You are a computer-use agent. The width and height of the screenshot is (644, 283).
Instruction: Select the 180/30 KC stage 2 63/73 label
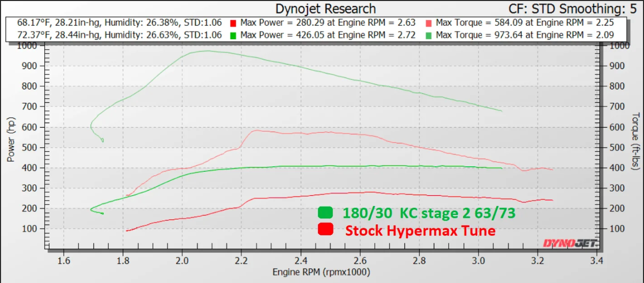pos(428,213)
